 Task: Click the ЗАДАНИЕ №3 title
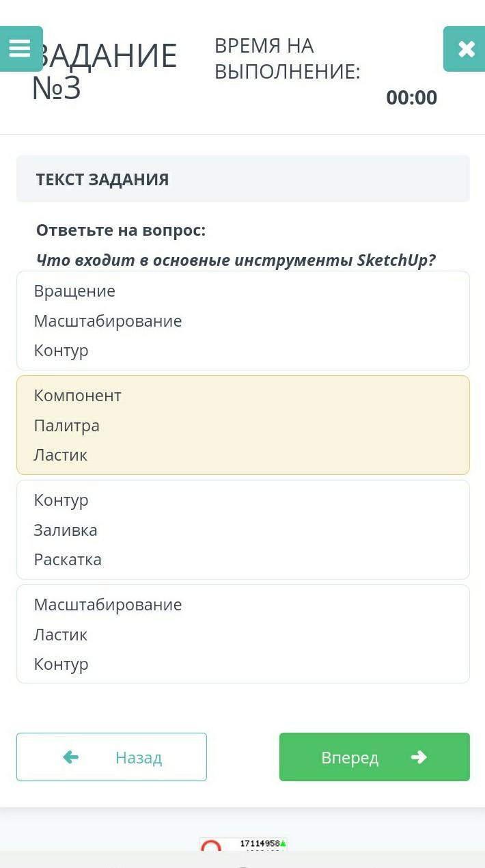click(105, 71)
